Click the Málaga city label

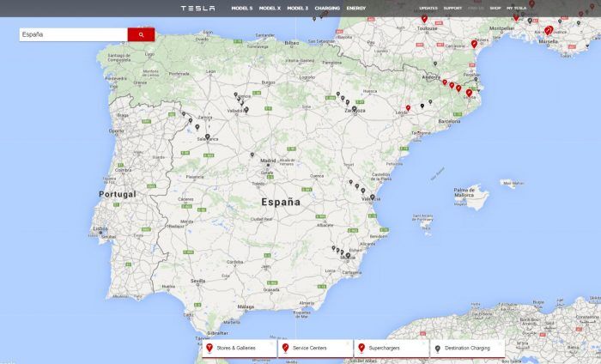coord(246,306)
